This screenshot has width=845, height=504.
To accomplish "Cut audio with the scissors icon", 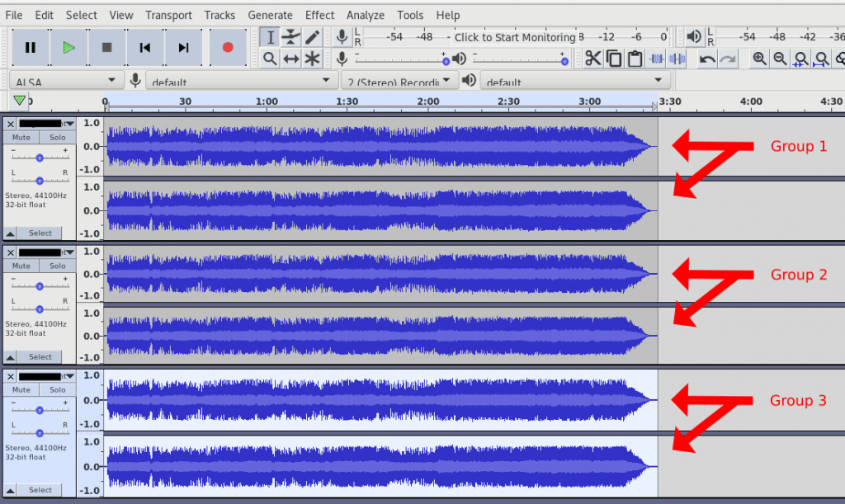I will (x=593, y=59).
